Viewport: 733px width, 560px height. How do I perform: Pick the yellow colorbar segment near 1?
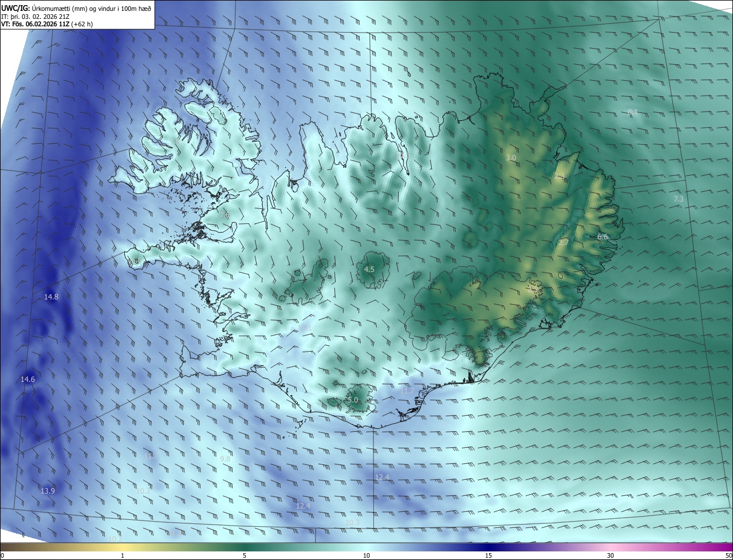pos(123,547)
